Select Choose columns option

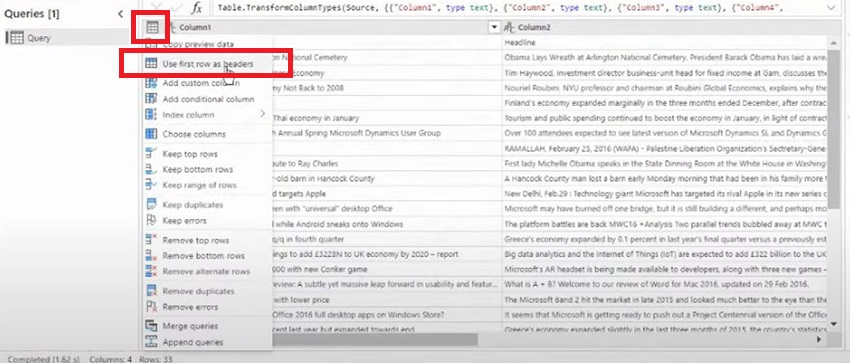point(194,134)
